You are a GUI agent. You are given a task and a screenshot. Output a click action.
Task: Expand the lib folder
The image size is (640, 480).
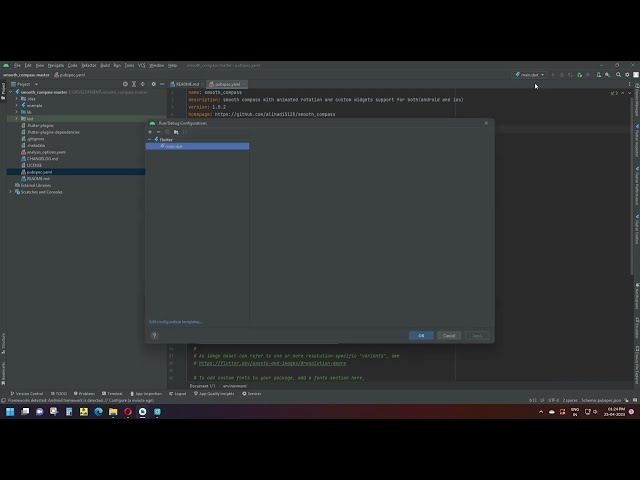[x=16, y=112]
